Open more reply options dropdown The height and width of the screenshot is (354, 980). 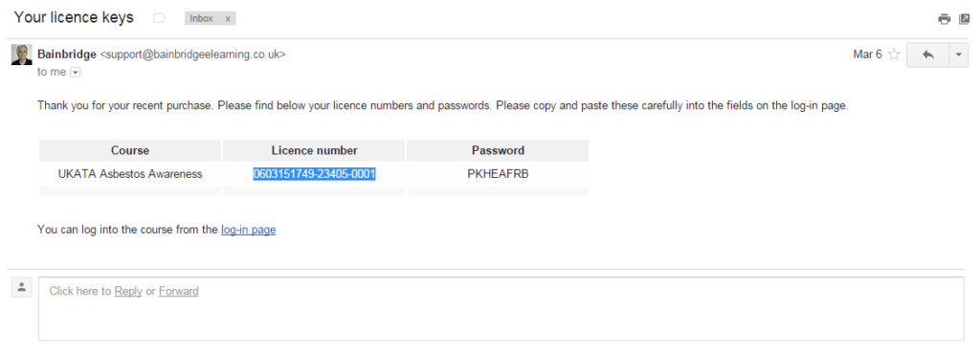pyautogui.click(x=959, y=55)
